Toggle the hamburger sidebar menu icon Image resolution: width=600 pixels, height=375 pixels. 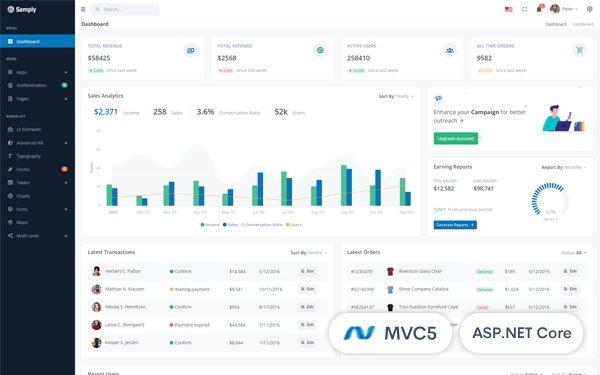coord(83,9)
